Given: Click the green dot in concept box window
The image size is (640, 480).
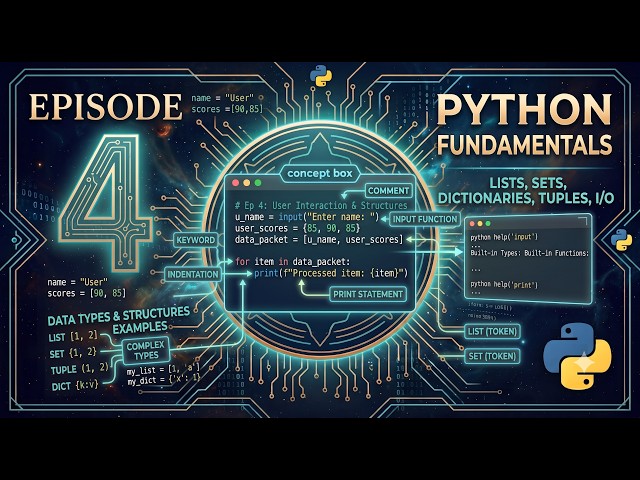Looking at the screenshot, I should [x=258, y=183].
